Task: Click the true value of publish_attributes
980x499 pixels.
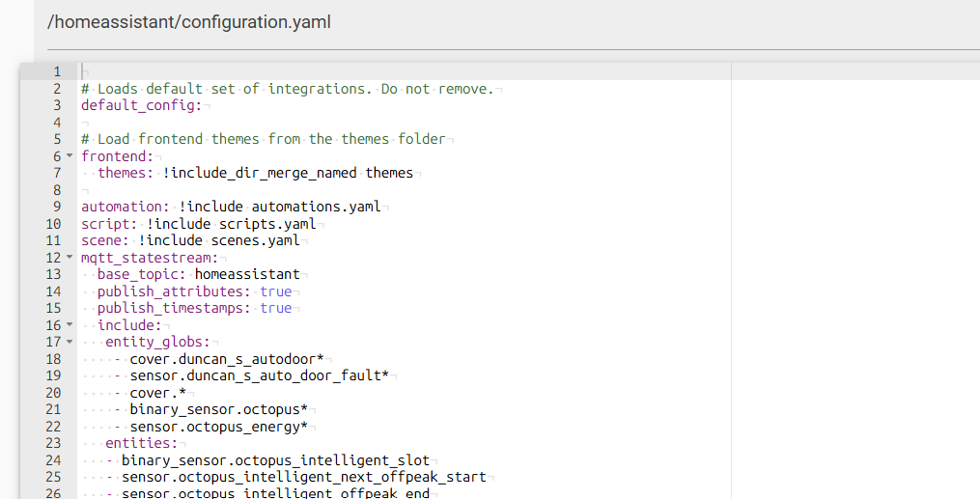Action: pos(275,291)
